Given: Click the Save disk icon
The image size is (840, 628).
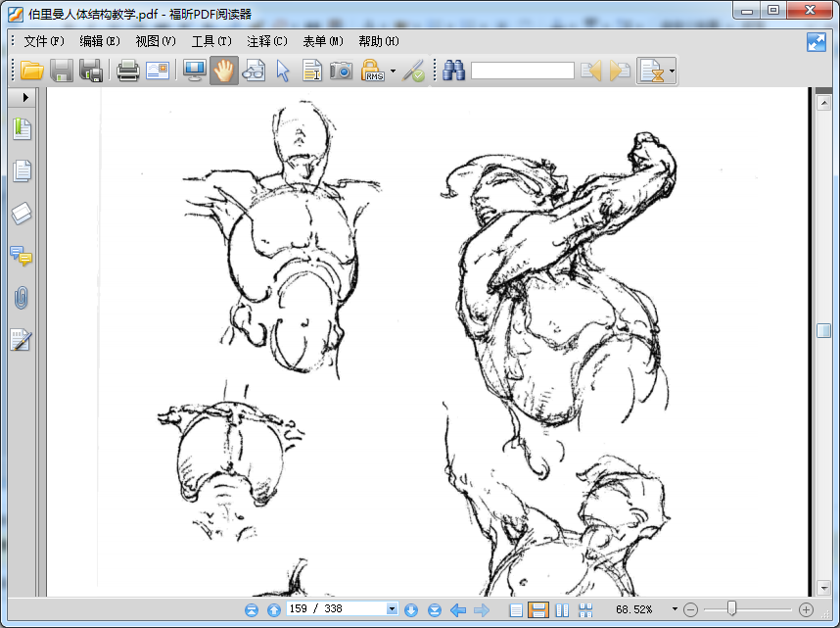Looking at the screenshot, I should (x=62, y=71).
